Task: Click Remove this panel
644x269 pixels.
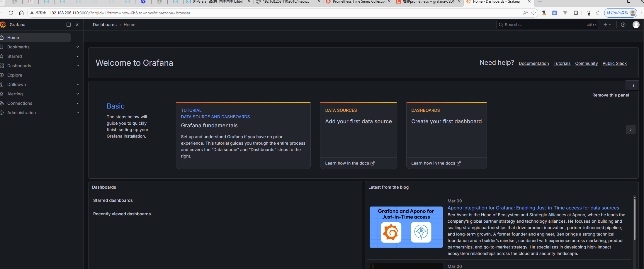Action: point(611,95)
